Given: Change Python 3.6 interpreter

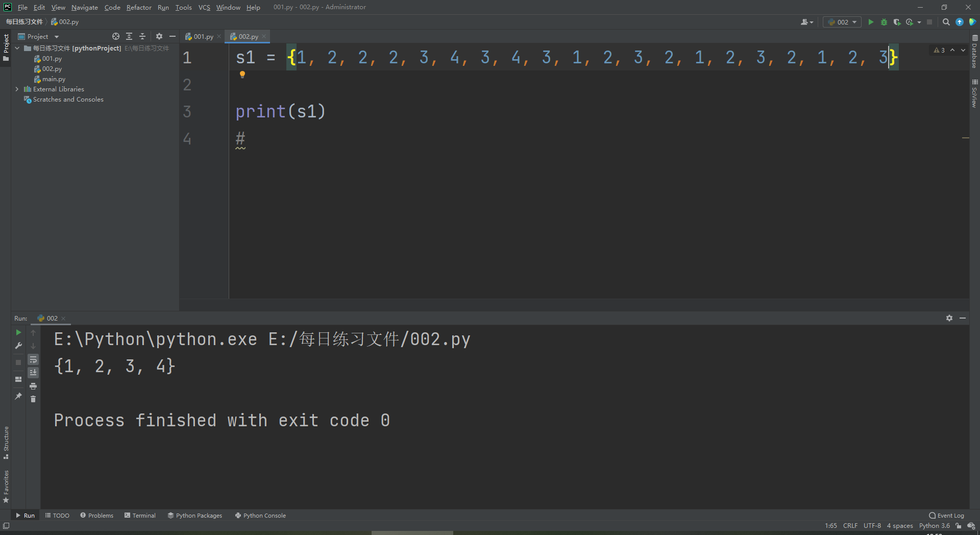Looking at the screenshot, I should (935, 526).
